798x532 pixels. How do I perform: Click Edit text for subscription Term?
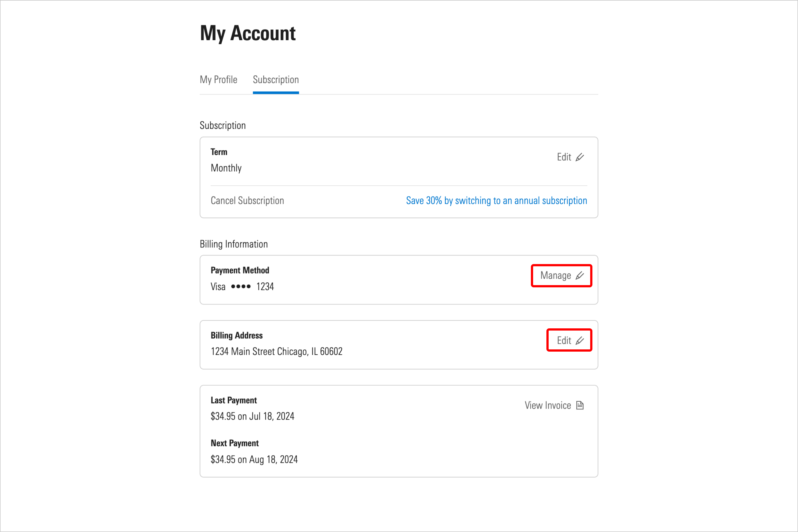pos(564,157)
